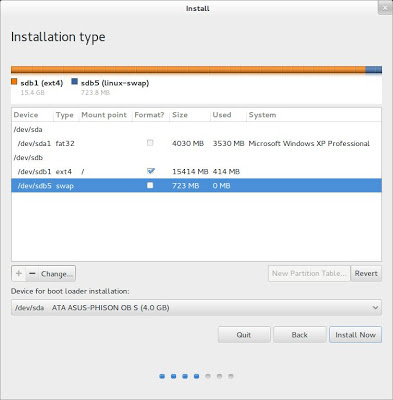393x400 pixels.
Task: Click the Revert button
Action: pyautogui.click(x=366, y=273)
